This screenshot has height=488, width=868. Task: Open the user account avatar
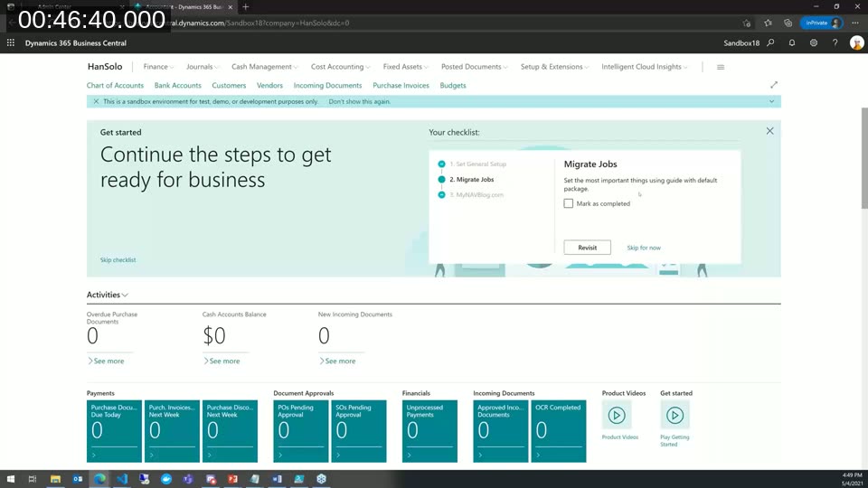pos(856,42)
